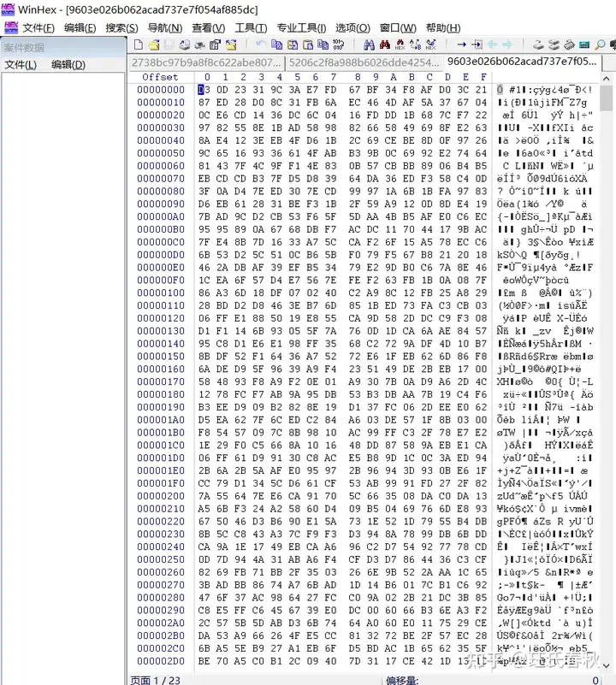Screen dimensions: 616x685
Task: Click offset label 000002D0
Action: point(161,661)
